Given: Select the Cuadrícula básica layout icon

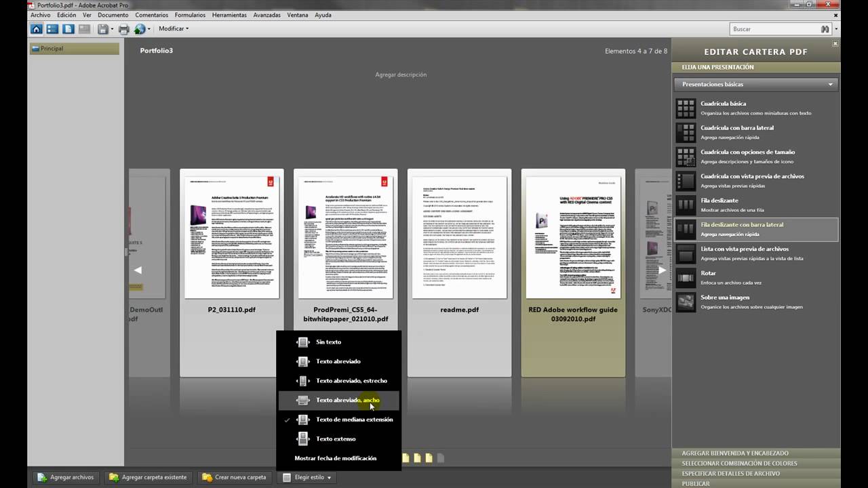Looking at the screenshot, I should coord(686,108).
